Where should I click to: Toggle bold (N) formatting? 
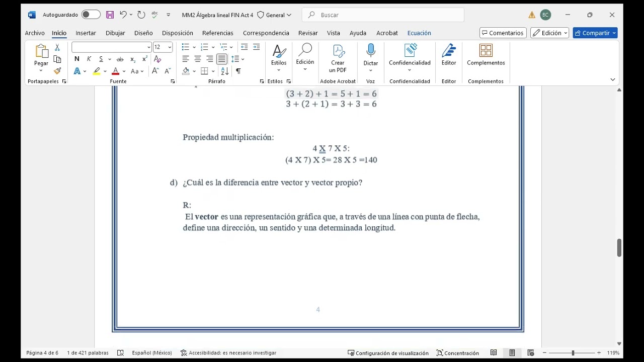[77, 59]
